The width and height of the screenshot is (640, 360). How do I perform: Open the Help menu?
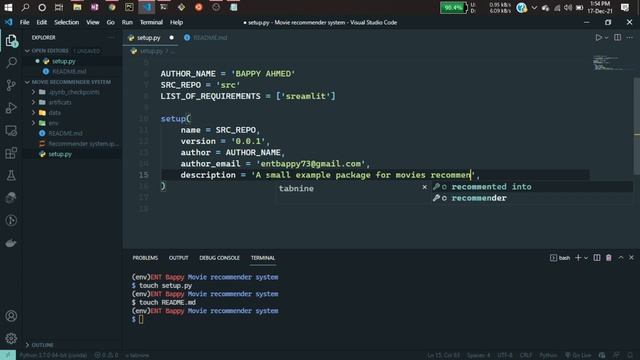176,22
